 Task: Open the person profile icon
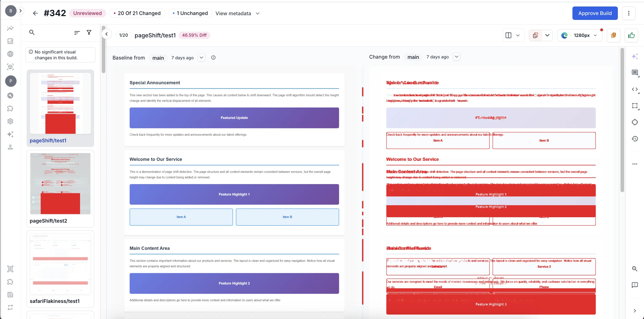pos(10,147)
